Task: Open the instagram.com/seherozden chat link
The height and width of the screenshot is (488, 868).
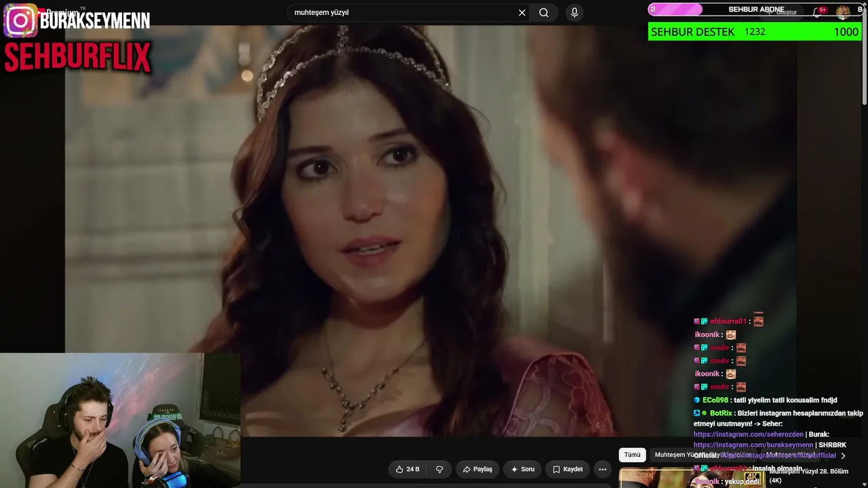Action: pos(749,434)
